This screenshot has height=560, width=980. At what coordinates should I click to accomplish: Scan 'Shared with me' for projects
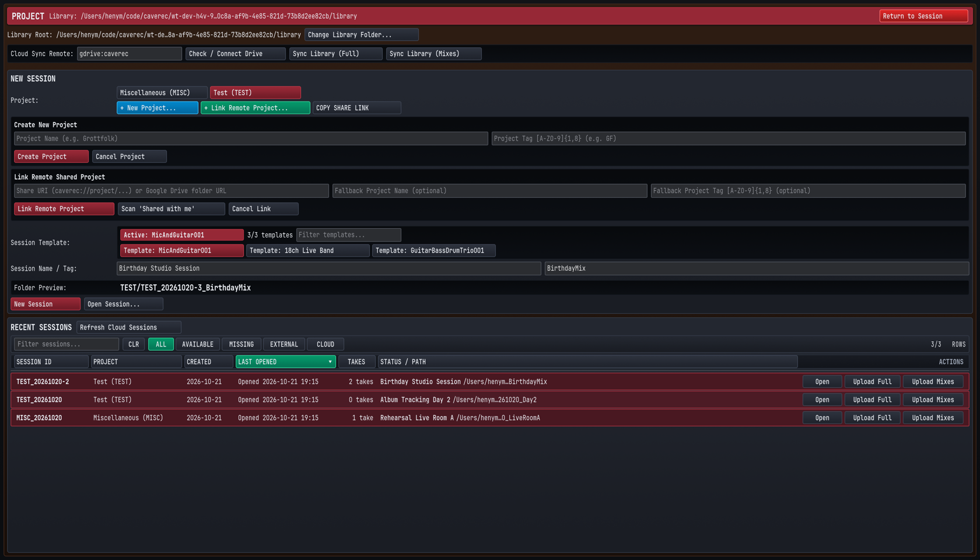(171, 209)
